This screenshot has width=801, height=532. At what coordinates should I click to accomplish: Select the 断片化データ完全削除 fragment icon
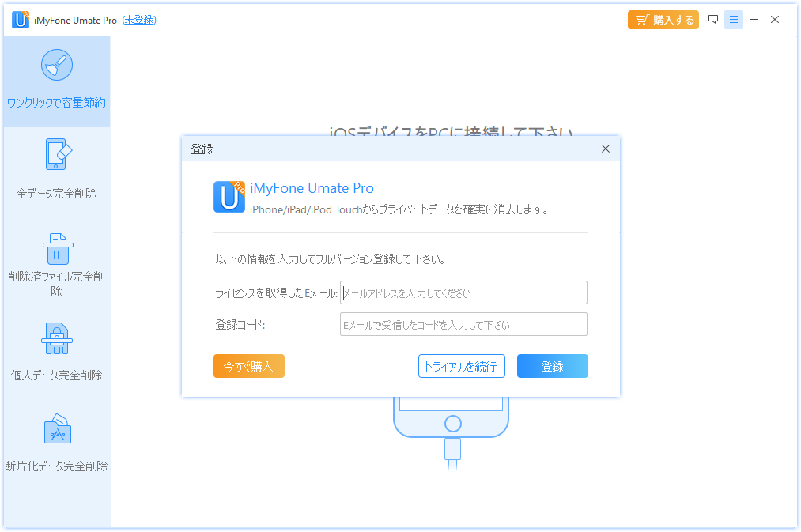tap(57, 429)
